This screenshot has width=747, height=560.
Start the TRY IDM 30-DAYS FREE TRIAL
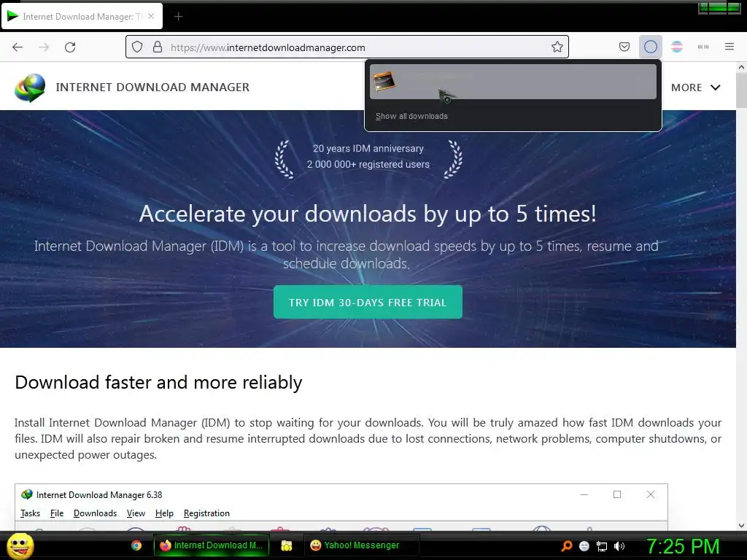click(x=368, y=302)
